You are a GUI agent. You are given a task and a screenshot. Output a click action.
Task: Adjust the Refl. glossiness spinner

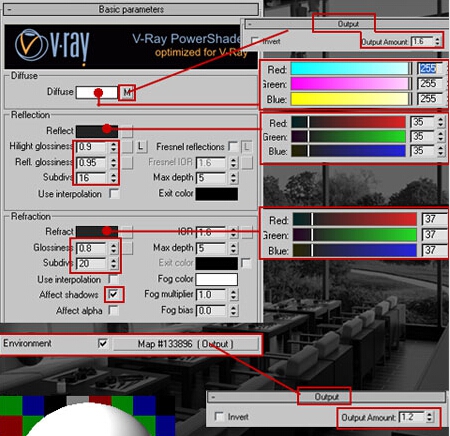pos(114,163)
